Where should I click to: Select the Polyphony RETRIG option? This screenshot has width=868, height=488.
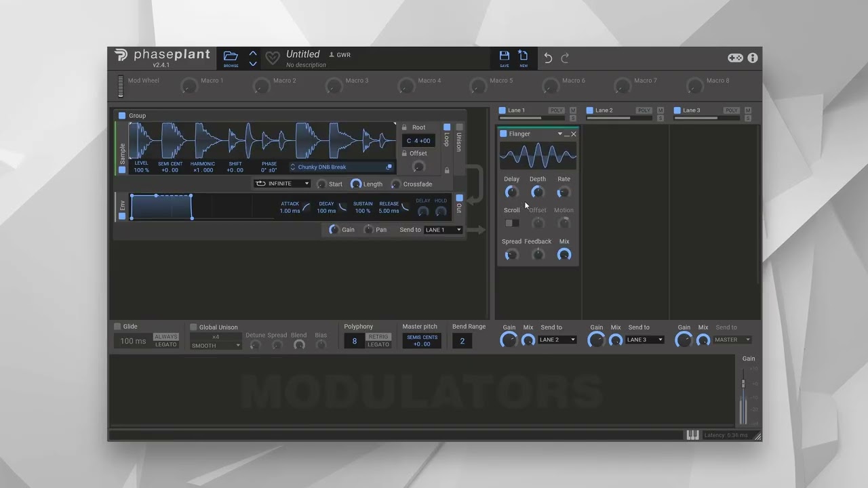[x=378, y=337]
